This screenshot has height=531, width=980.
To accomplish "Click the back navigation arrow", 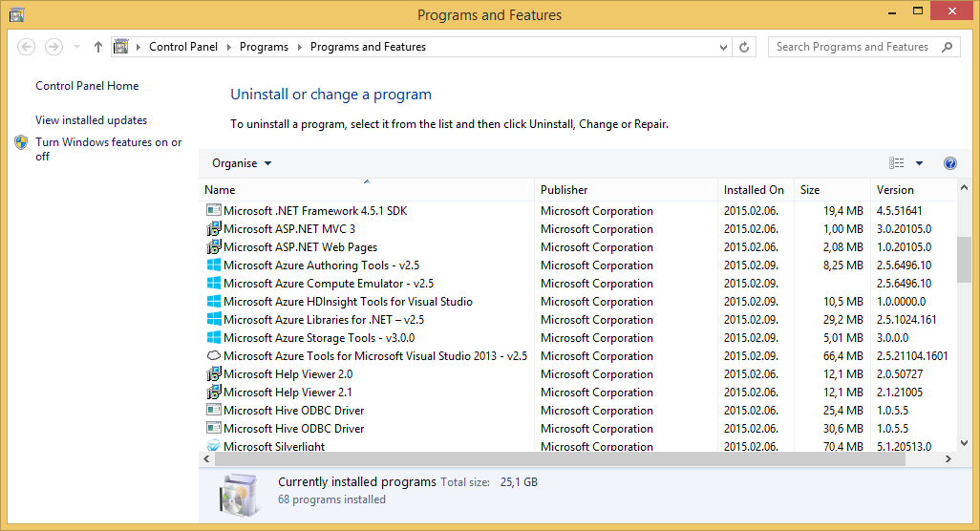I will point(27,47).
